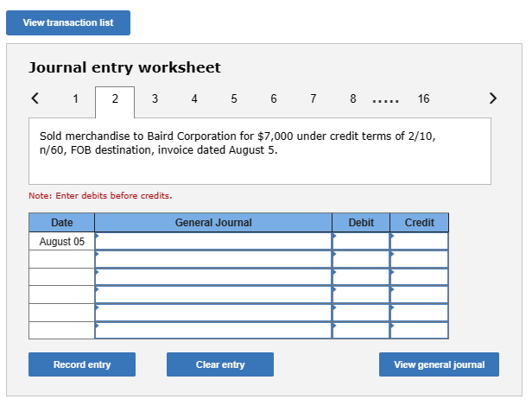Screen dimensions: 532x418
Task: Click the Debit field in August 05 row
Action: [361, 241]
